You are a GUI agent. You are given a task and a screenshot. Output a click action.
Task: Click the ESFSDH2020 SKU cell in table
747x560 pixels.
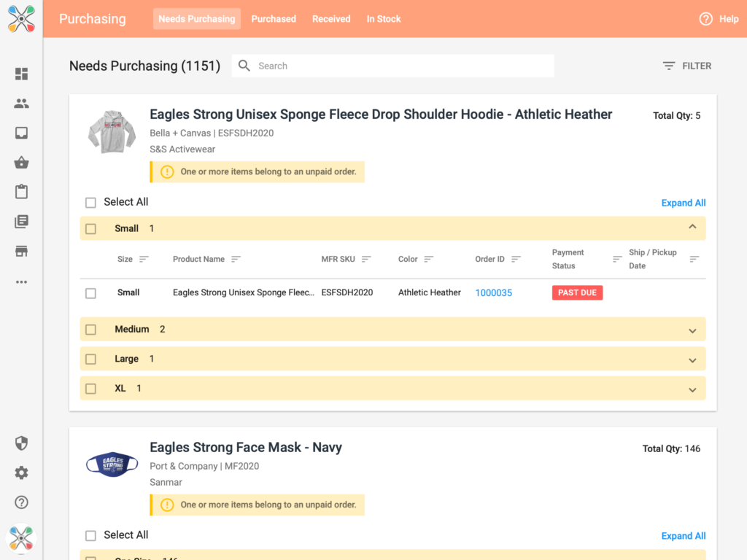(x=347, y=292)
